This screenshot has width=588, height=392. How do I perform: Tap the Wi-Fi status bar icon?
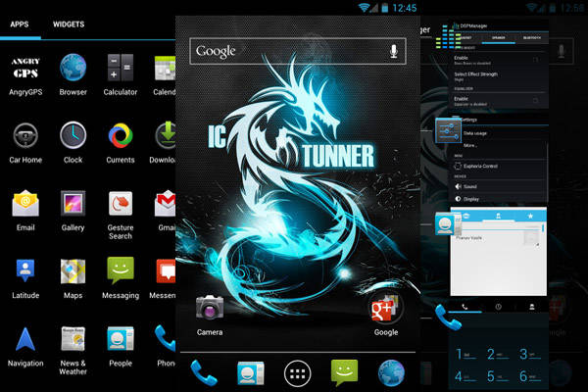point(364,8)
